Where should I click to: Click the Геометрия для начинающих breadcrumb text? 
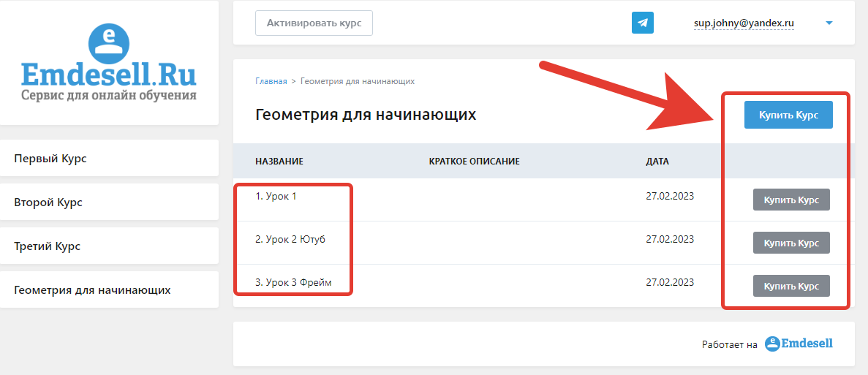click(x=358, y=81)
